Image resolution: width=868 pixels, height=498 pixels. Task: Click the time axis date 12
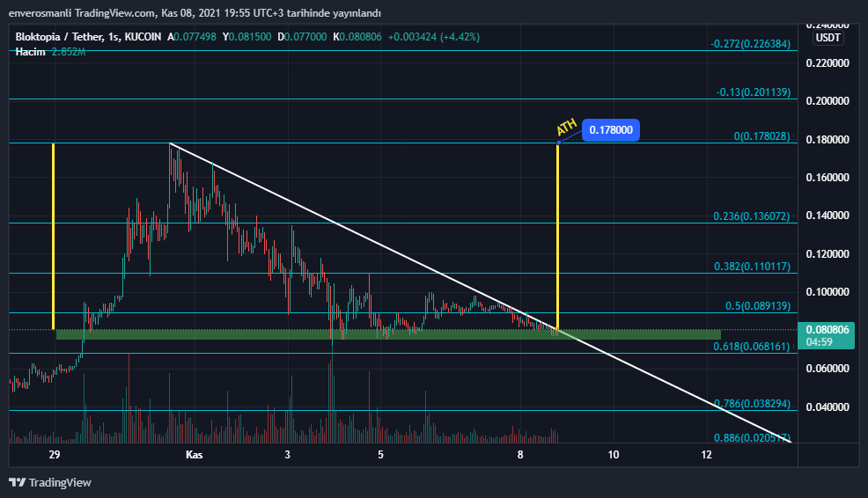click(706, 455)
